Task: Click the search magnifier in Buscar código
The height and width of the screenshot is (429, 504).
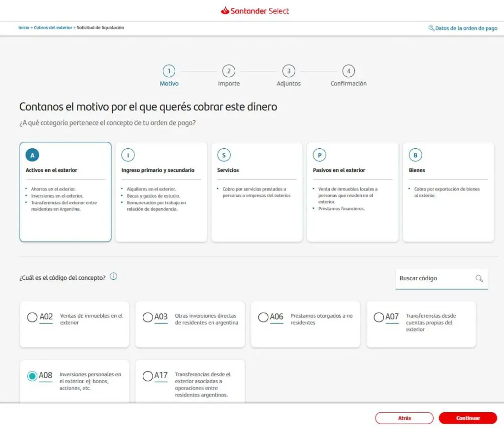Action: 479,278
